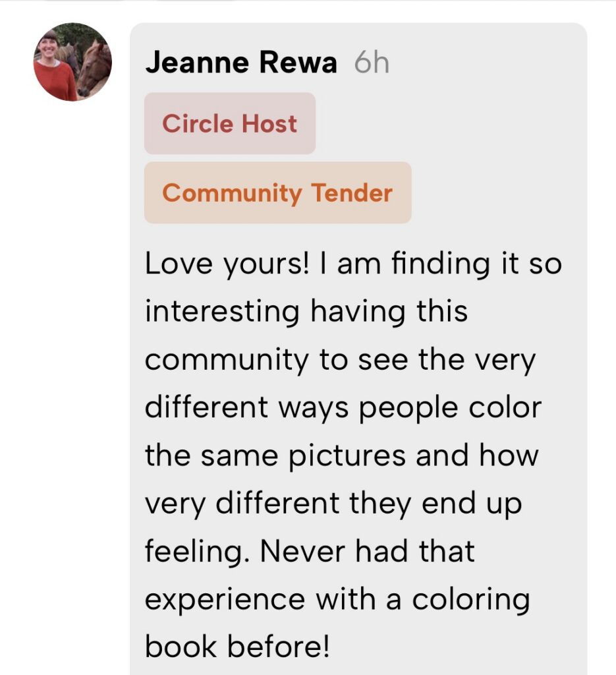
Task: Click the 6h comment timestamp
Action: click(x=372, y=63)
